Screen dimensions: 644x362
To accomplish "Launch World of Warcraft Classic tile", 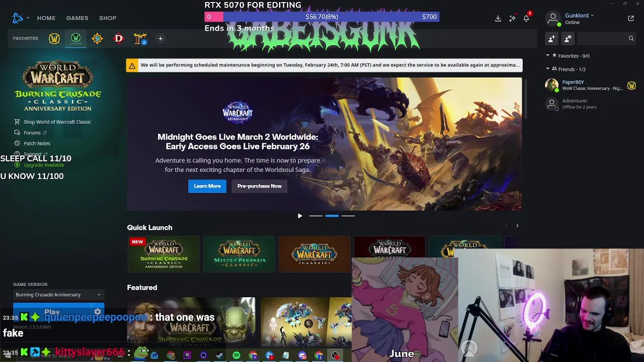I will pos(314,254).
